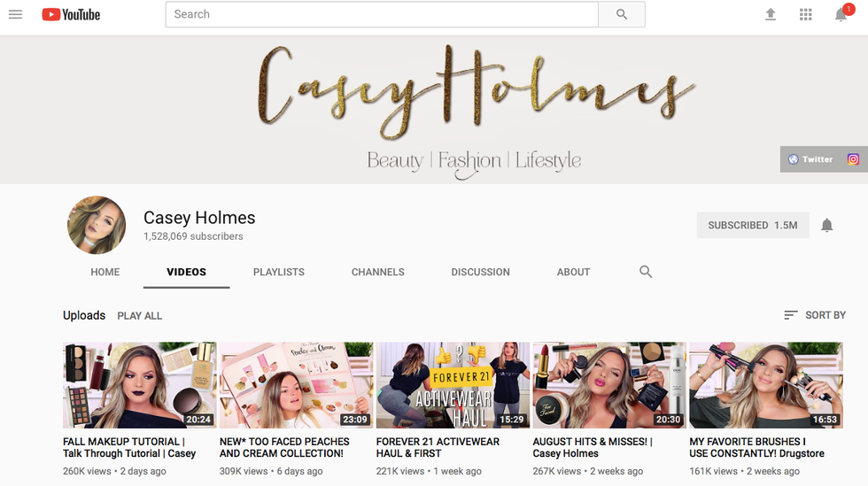Click Casey Holmes channel avatar
Viewport: 868px width, 486px height.
(97, 225)
